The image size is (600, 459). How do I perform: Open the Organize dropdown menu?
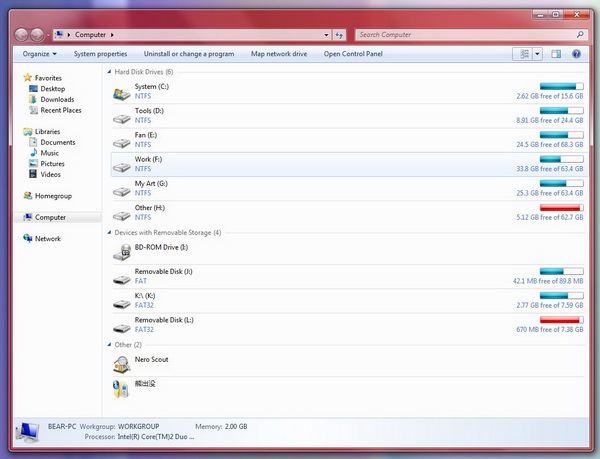tap(40, 54)
